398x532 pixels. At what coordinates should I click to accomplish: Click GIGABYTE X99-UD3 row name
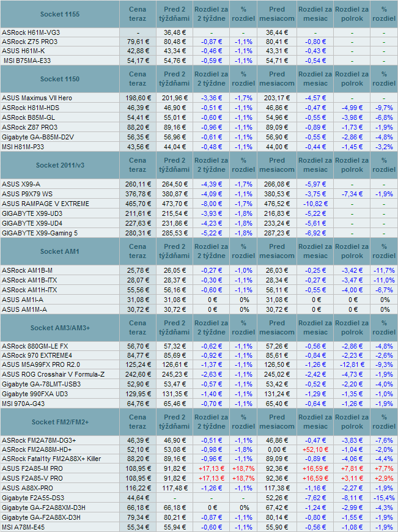[32, 214]
